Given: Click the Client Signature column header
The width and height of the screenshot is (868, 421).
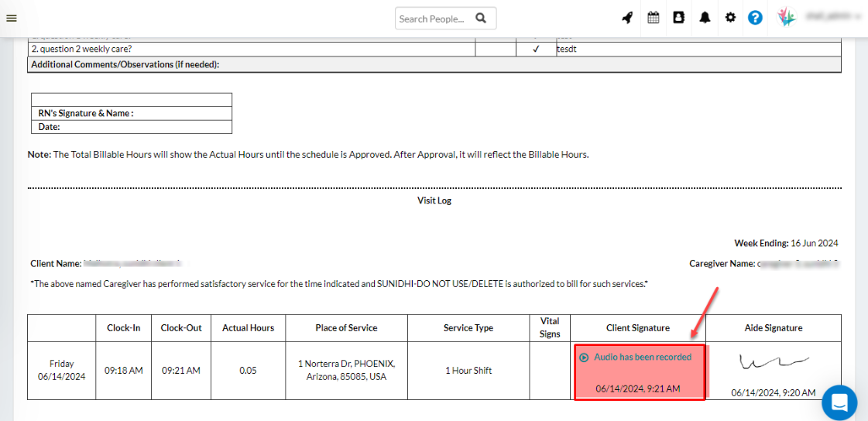Looking at the screenshot, I should pyautogui.click(x=639, y=328).
